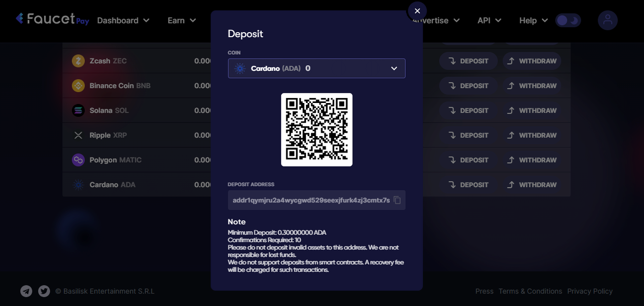This screenshot has width=644, height=306.
Task: Deposit Cardano ADA from the list
Action: (468, 185)
